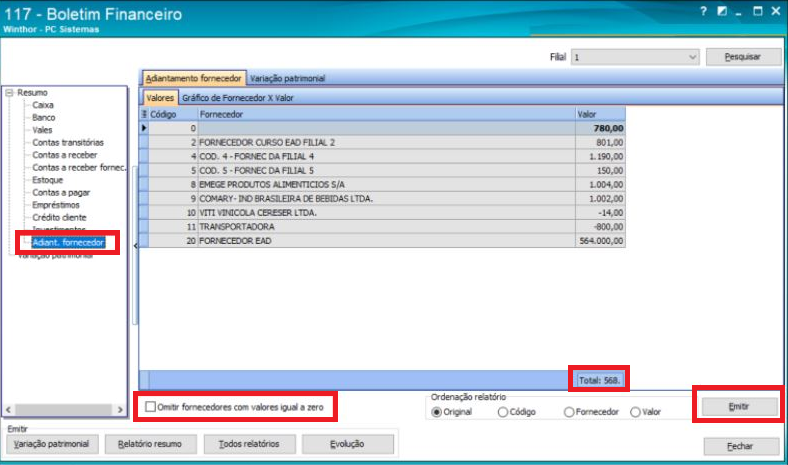This screenshot has height=465, width=788.
Task: Sort by the Valor column header
Action: (601, 114)
